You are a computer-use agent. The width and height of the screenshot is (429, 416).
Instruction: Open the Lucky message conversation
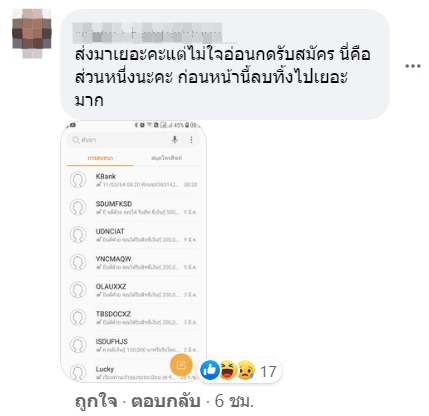(133, 371)
